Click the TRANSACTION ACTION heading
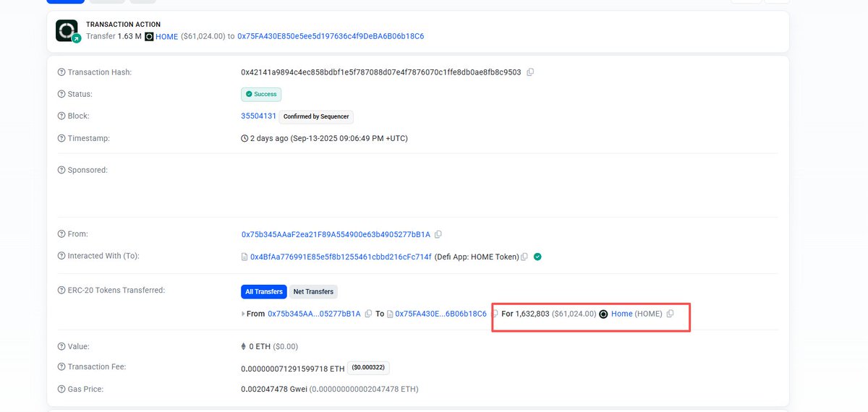Screen dimensions: 868x412 [x=123, y=25]
